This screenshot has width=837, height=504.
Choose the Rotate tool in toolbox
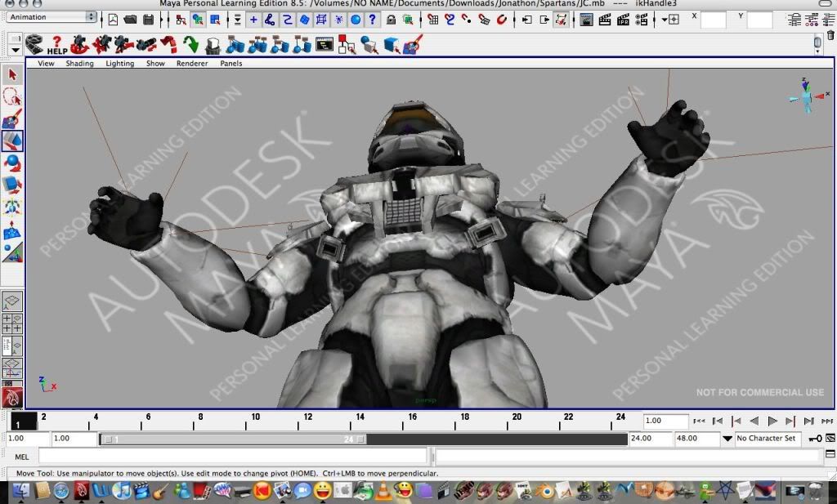tap(12, 163)
